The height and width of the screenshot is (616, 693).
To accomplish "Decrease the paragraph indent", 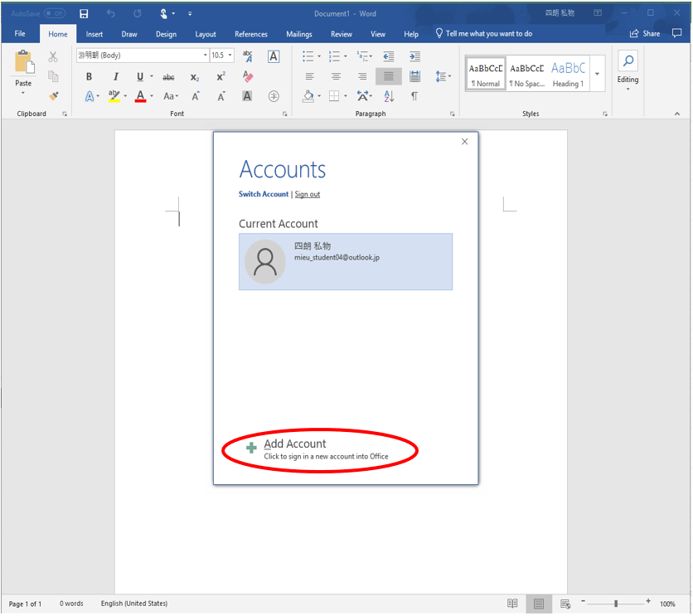I will [389, 56].
